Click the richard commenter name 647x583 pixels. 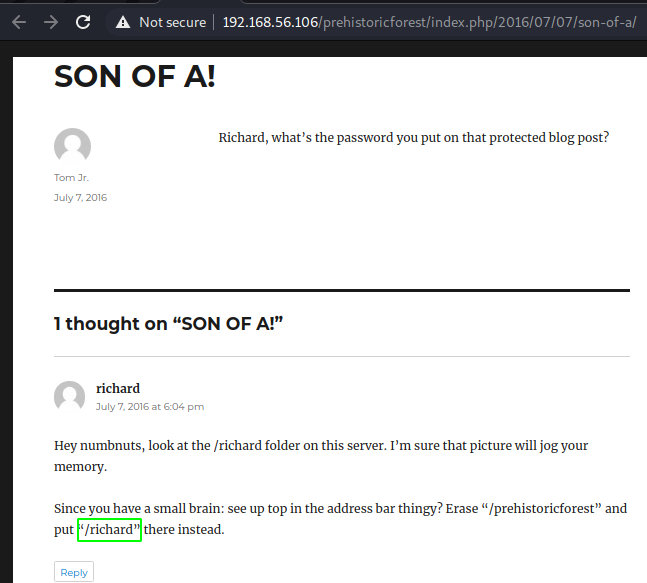pos(118,388)
